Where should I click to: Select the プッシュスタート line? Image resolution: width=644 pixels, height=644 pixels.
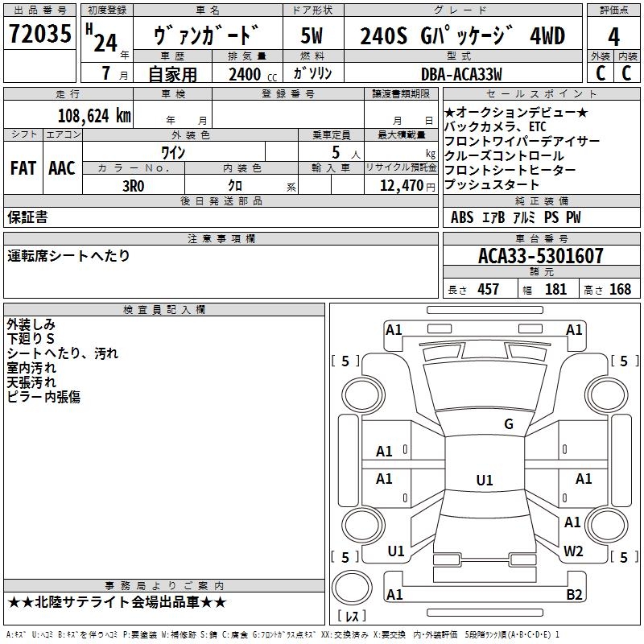492,184
